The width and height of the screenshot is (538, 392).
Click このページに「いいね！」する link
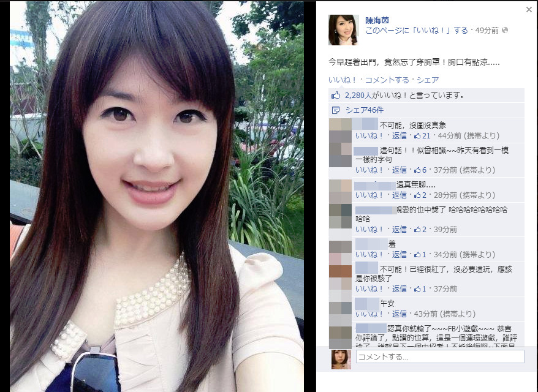tap(417, 31)
